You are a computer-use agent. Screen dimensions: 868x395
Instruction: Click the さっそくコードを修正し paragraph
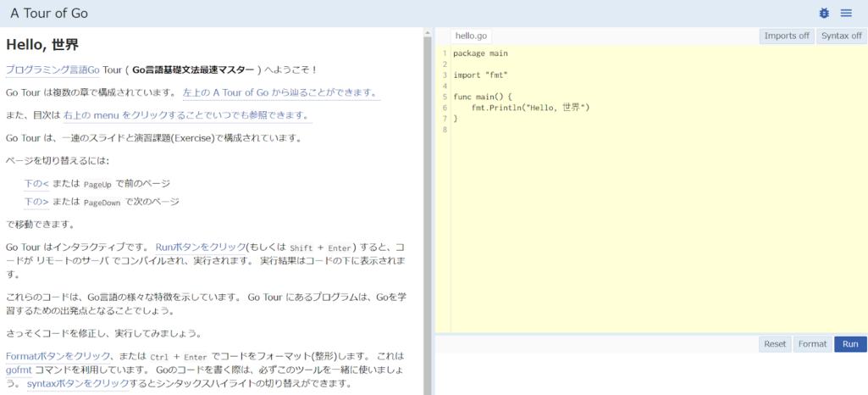(103, 333)
